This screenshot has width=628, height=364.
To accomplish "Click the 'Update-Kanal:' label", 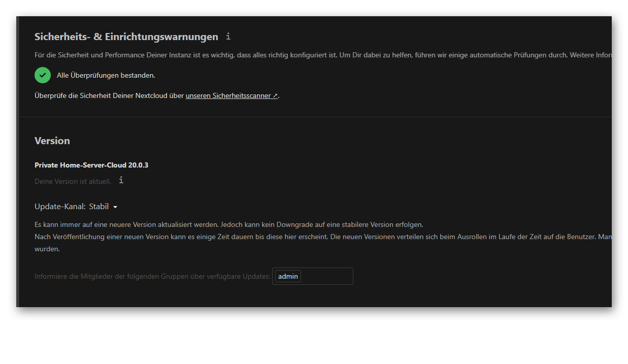I will (x=60, y=207).
